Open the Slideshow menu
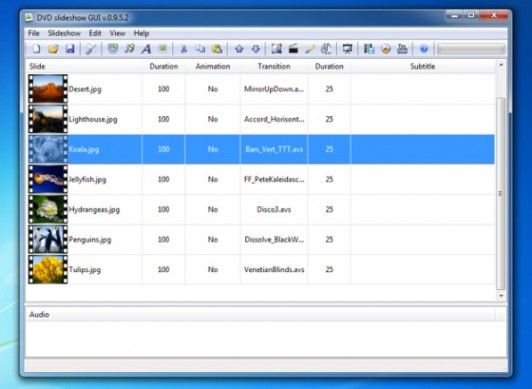This screenshot has height=389, width=532. [x=64, y=33]
